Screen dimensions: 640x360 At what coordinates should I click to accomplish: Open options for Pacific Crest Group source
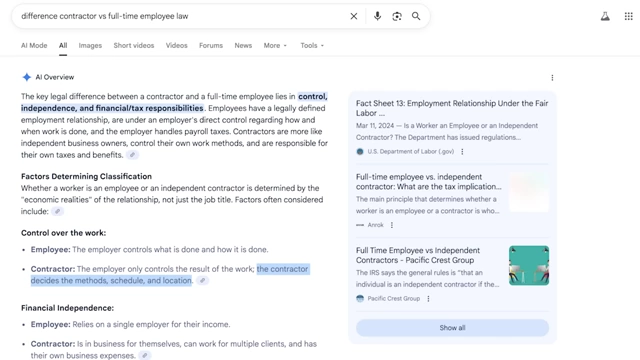pos(428,298)
